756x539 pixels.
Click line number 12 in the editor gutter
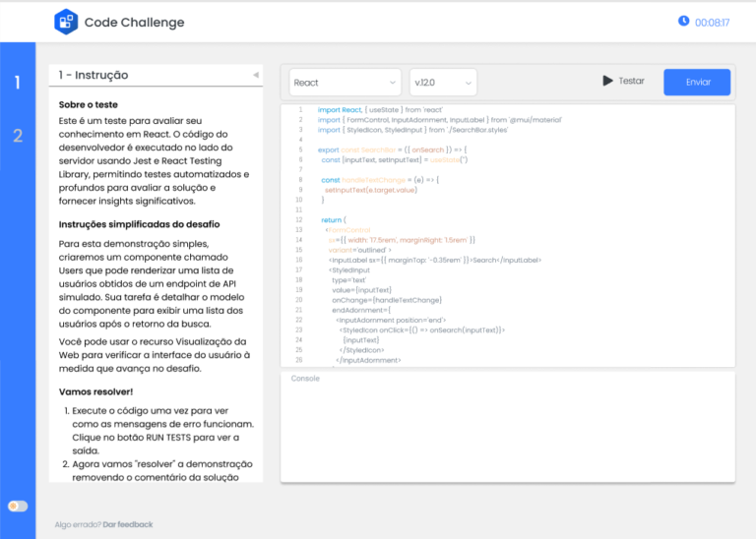(299, 219)
